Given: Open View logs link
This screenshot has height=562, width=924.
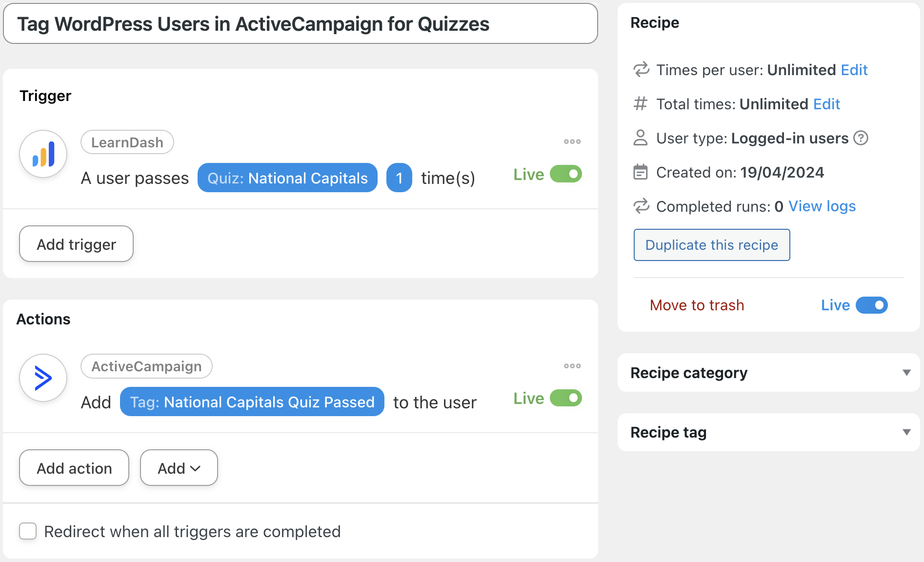Looking at the screenshot, I should pyautogui.click(x=822, y=206).
